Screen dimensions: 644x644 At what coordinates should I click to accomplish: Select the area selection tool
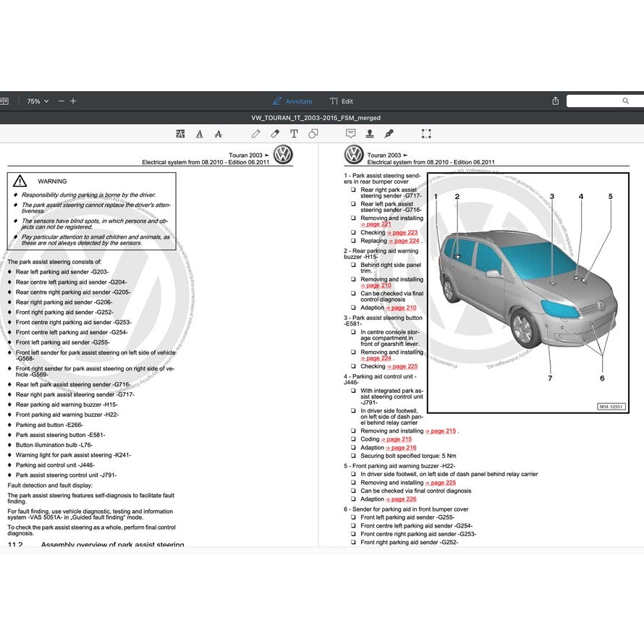[x=426, y=134]
